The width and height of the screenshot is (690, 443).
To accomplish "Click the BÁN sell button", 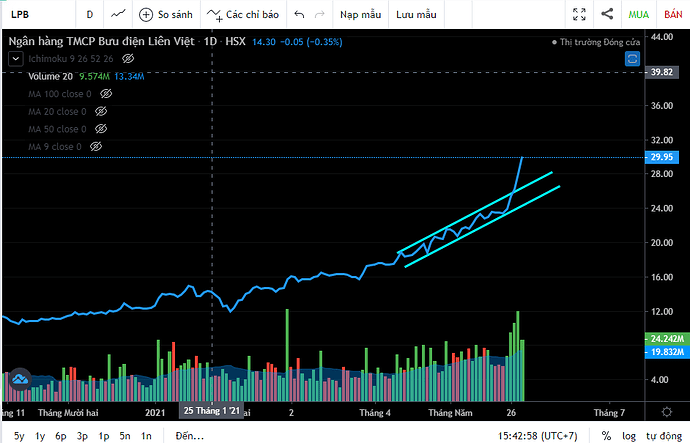I will click(673, 15).
